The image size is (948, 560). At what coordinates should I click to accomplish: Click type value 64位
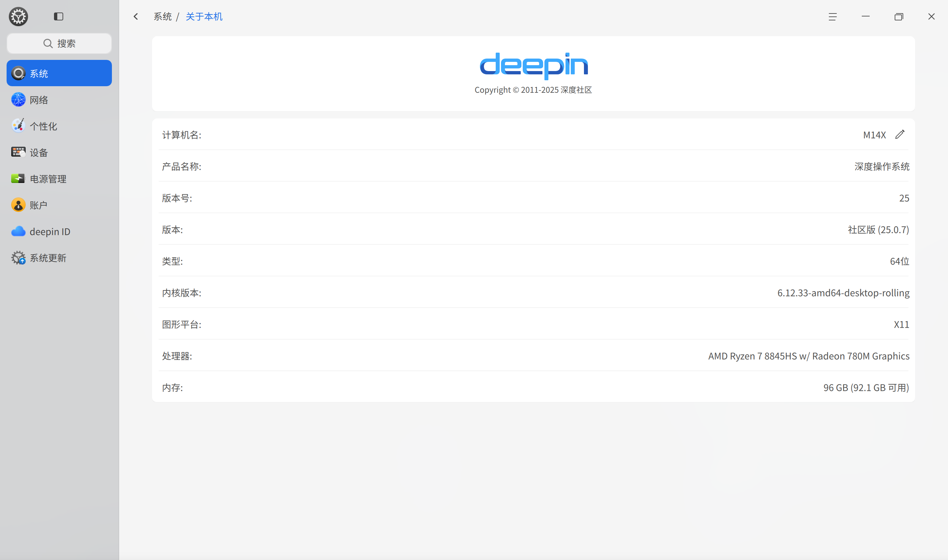pos(899,261)
